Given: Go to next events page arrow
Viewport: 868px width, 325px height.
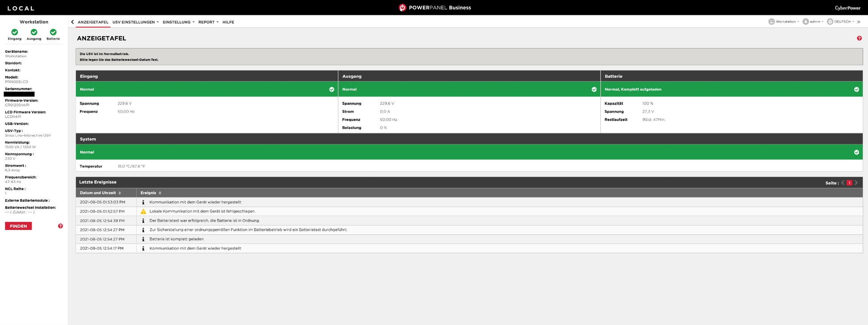Looking at the screenshot, I should (856, 183).
